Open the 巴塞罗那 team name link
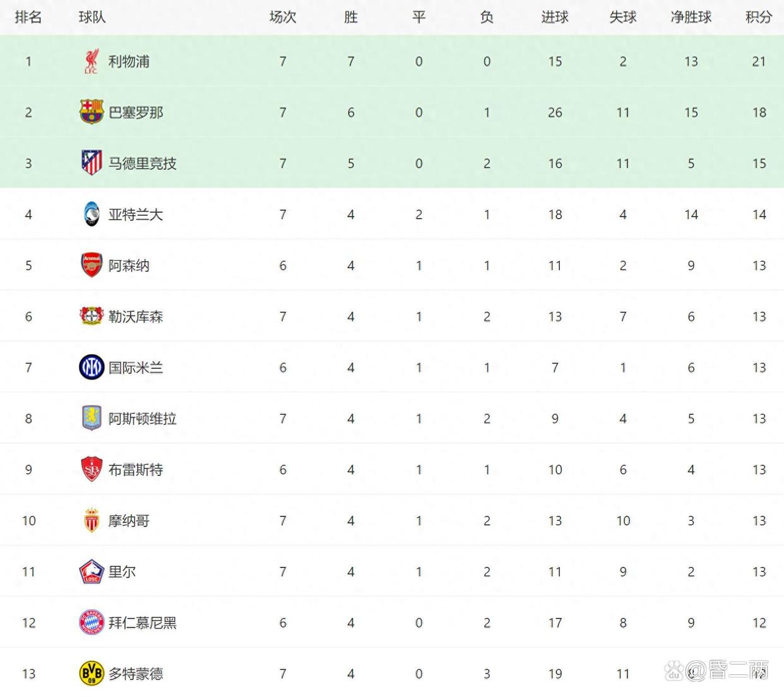 [x=136, y=112]
